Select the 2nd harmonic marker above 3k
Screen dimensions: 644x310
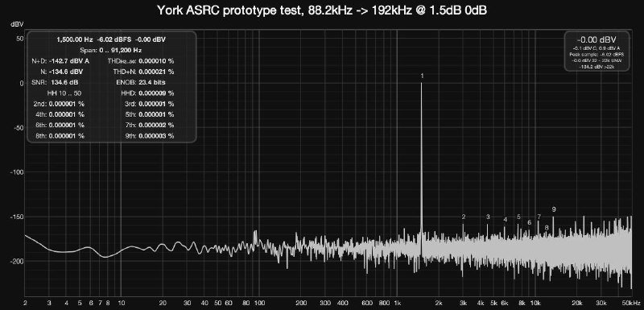[464, 217]
